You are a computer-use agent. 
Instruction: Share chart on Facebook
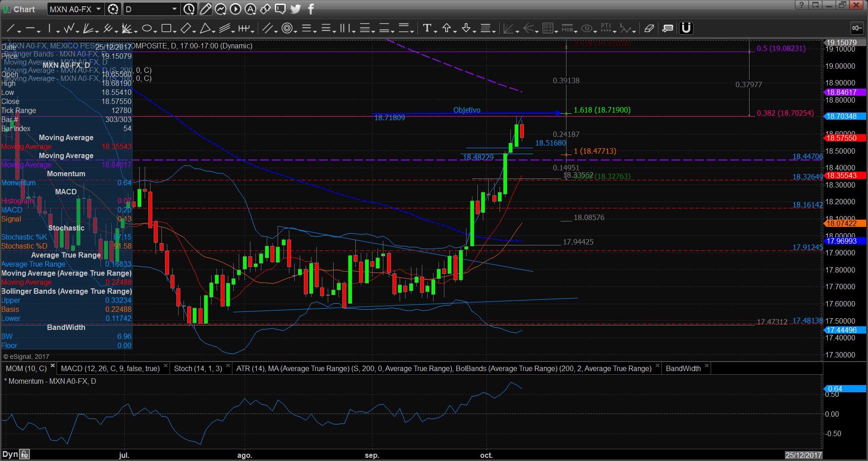311,9
